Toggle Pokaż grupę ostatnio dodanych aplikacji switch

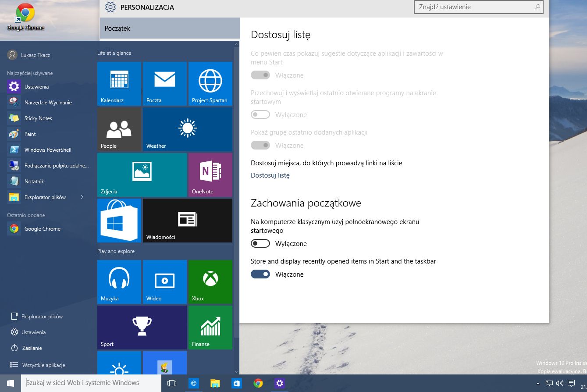(260, 145)
